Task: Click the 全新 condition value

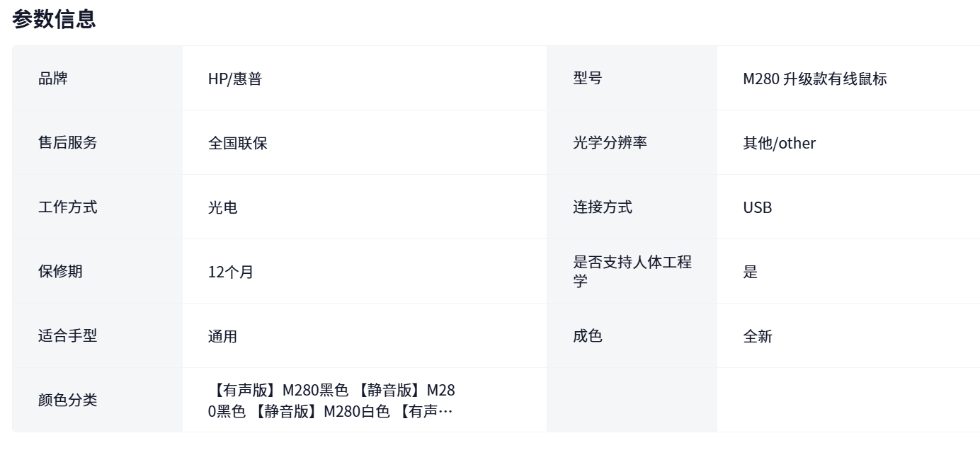Action: (757, 336)
